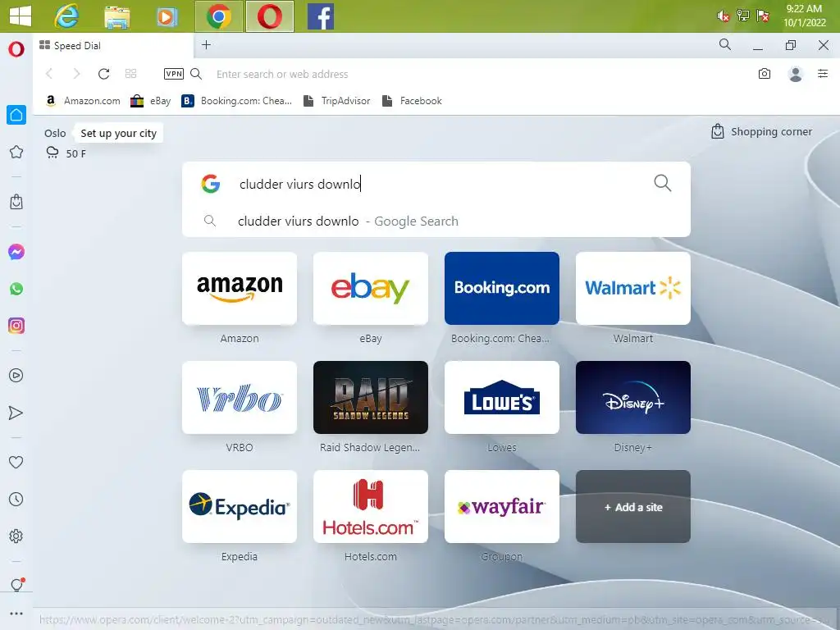This screenshot has height=630, width=840.
Task: Open the Disney+ speed dial tile
Action: [x=633, y=398]
